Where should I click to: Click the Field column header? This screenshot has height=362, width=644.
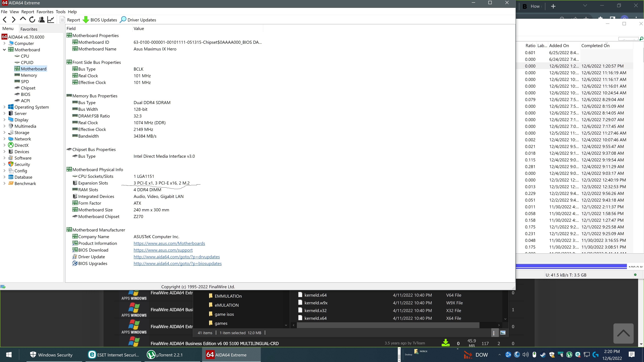click(x=99, y=28)
